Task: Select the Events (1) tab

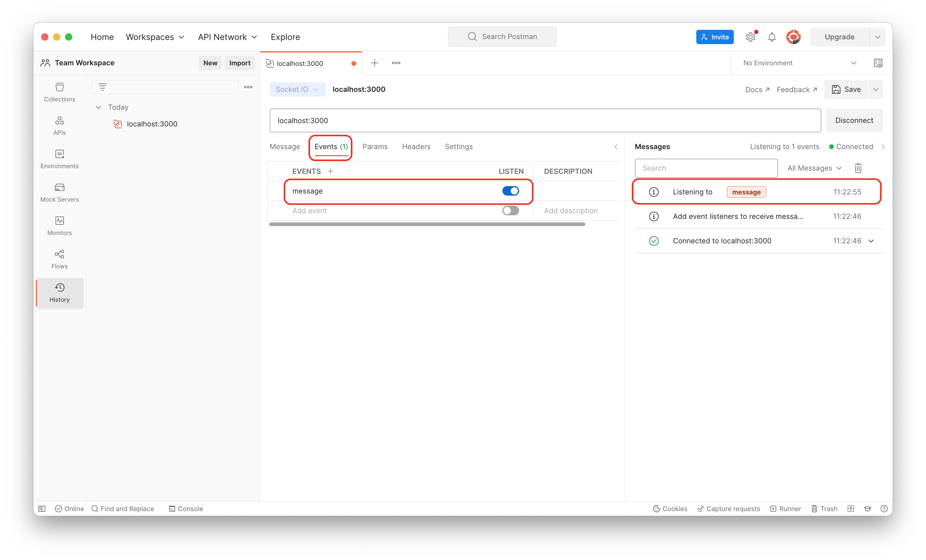Action: pos(331,147)
